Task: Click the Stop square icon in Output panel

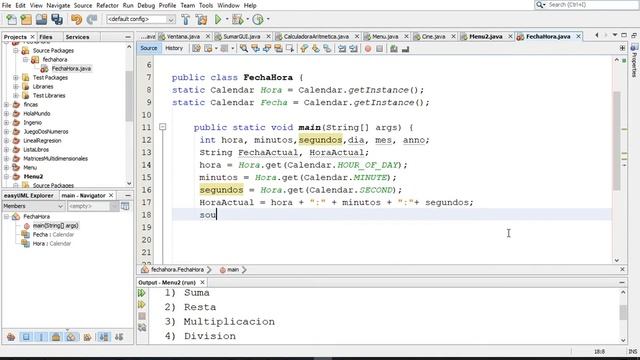Action: click(142, 316)
